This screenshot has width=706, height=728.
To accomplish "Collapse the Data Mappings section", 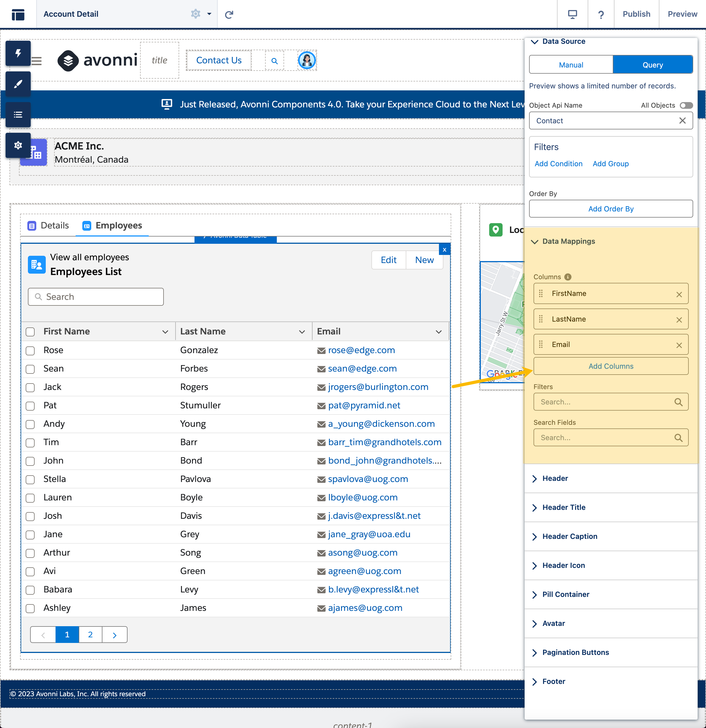I will click(535, 242).
